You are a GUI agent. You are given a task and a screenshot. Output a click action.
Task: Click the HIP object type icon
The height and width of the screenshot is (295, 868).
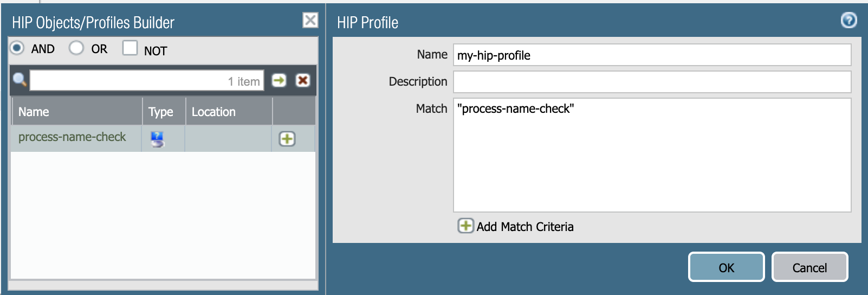(x=157, y=139)
